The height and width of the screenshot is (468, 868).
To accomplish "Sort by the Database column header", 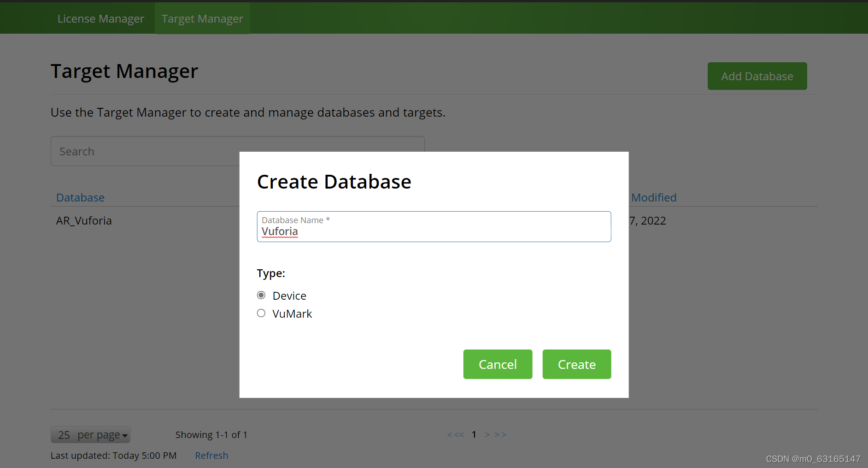I will [80, 197].
